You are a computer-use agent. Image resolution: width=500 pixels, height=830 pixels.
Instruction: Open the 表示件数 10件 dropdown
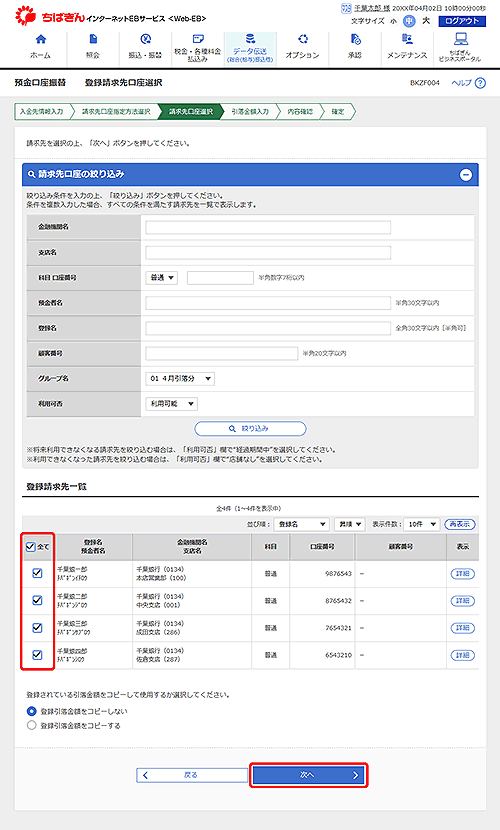422,524
